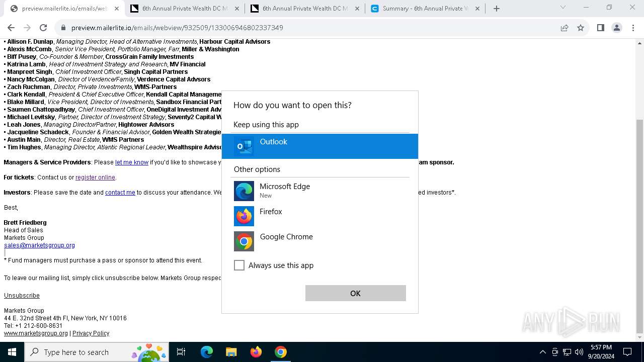Click the Unsubscribe link
Viewport: 644px width, 362px height.
pyautogui.click(x=22, y=296)
